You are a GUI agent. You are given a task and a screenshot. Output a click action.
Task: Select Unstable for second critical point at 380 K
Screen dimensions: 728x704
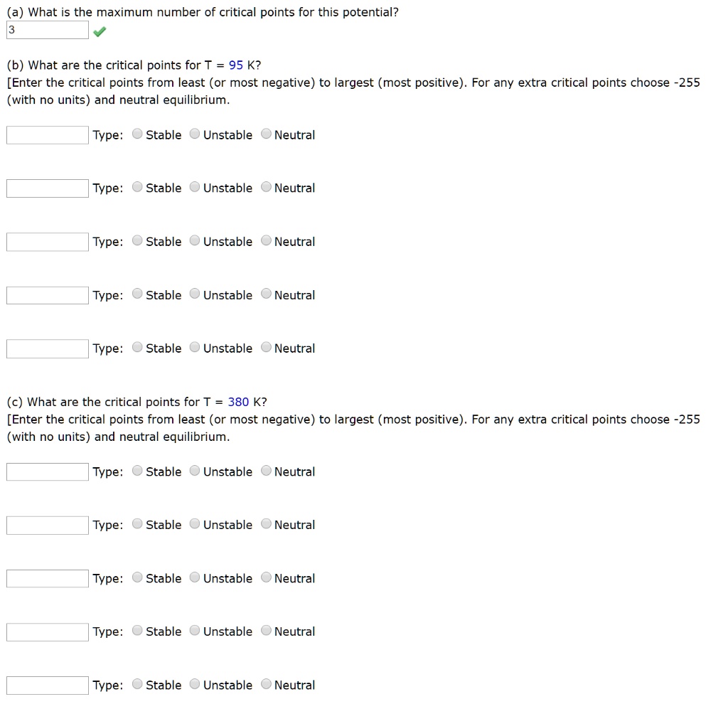(x=195, y=524)
